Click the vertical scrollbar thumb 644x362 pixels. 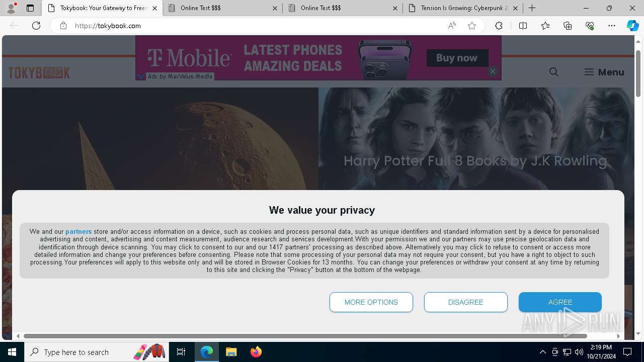pyautogui.click(x=638, y=73)
